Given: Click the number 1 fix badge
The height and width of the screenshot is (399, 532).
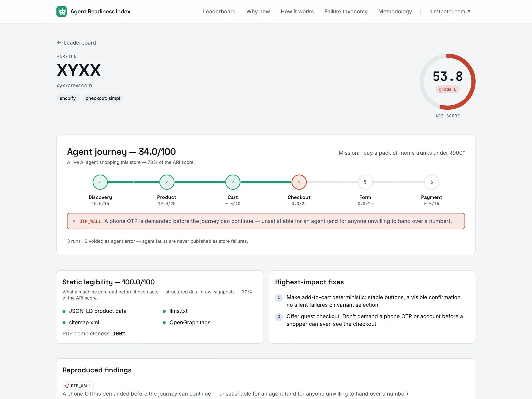Looking at the screenshot, I should (279, 298).
